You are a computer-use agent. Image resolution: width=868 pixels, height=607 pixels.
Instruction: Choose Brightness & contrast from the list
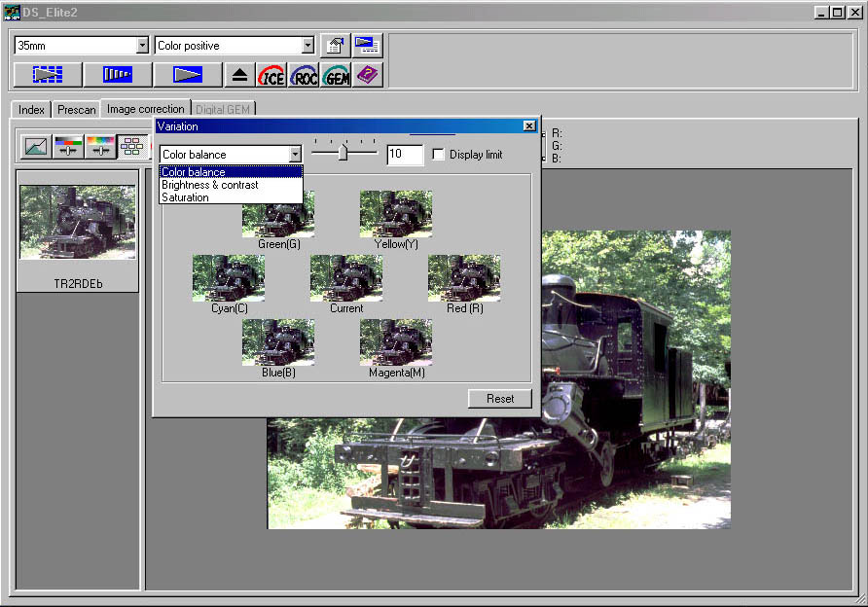(x=210, y=185)
